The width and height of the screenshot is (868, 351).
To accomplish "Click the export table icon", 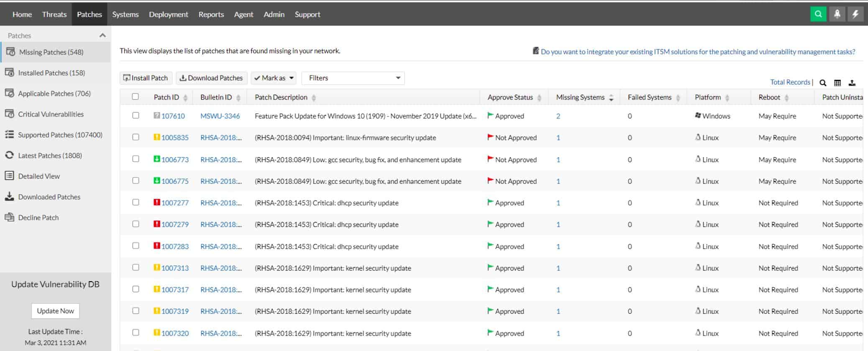I will tap(852, 83).
